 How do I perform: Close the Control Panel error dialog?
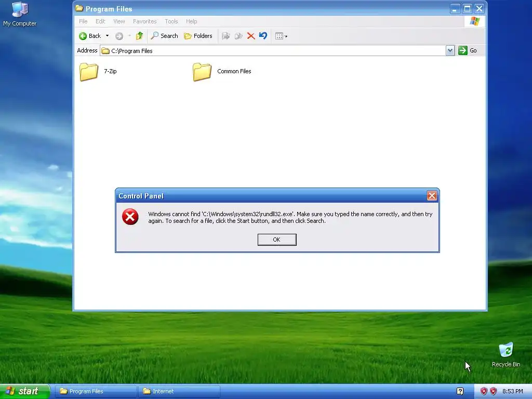(x=432, y=196)
